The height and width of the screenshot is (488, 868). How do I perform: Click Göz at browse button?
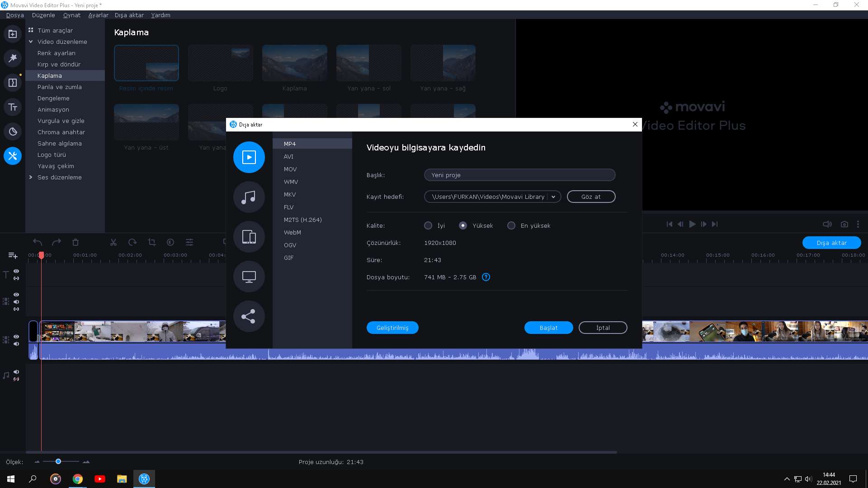591,197
